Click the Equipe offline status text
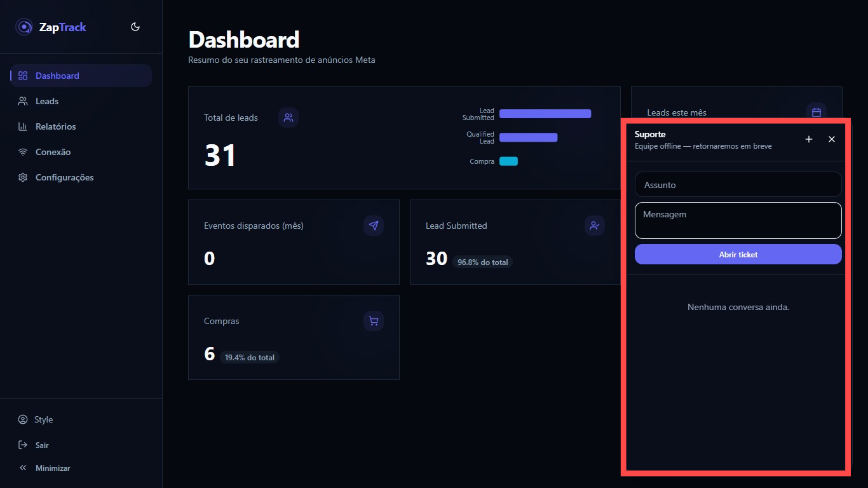 pyautogui.click(x=703, y=146)
